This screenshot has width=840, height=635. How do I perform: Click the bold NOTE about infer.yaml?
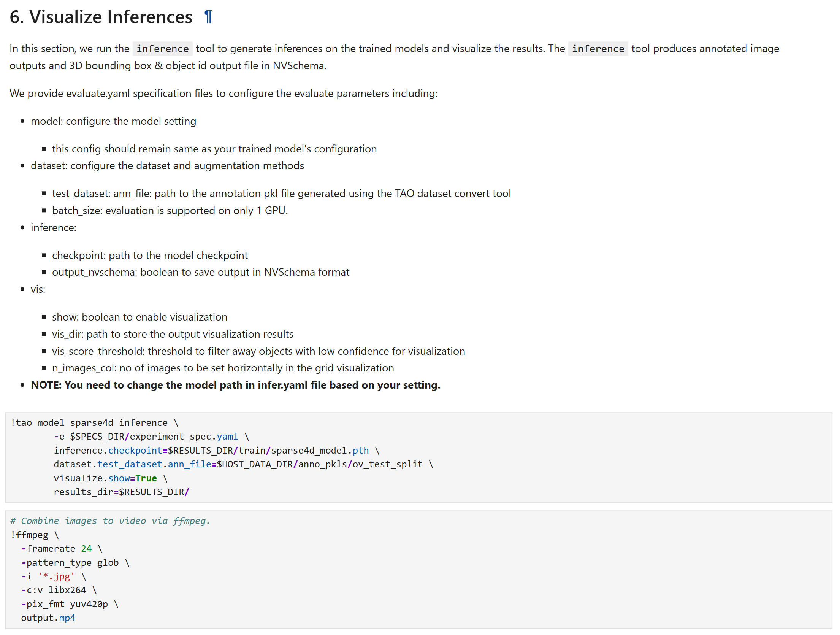coord(235,385)
